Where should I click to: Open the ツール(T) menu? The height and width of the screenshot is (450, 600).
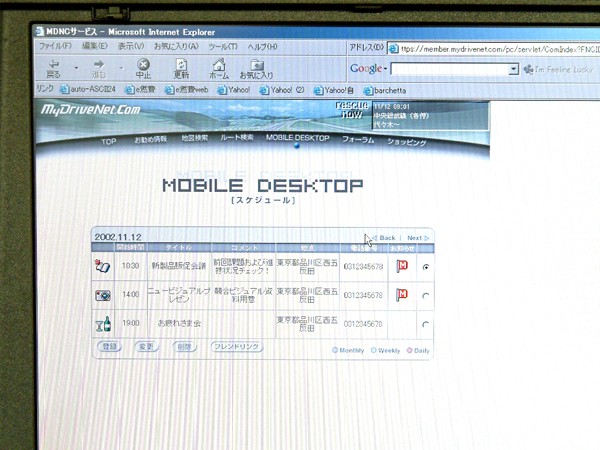pyautogui.click(x=223, y=47)
